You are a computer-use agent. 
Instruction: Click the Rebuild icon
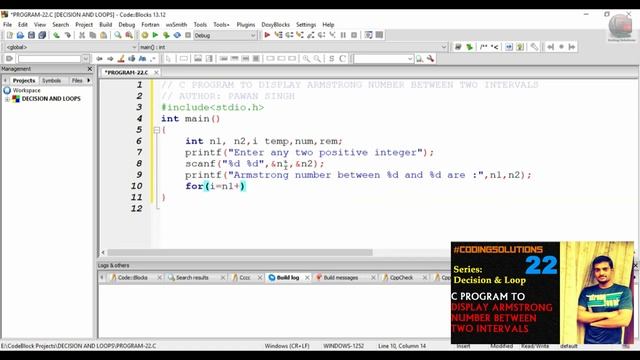click(x=177, y=36)
